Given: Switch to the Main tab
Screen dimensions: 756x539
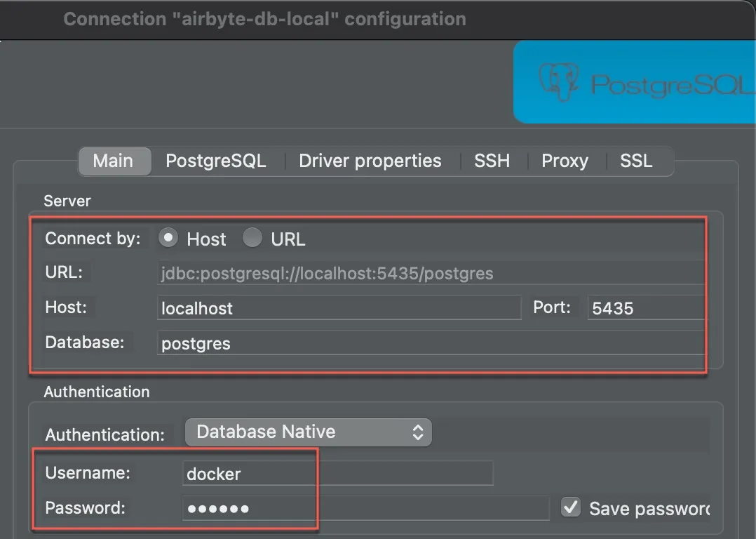Looking at the screenshot, I should [x=115, y=161].
